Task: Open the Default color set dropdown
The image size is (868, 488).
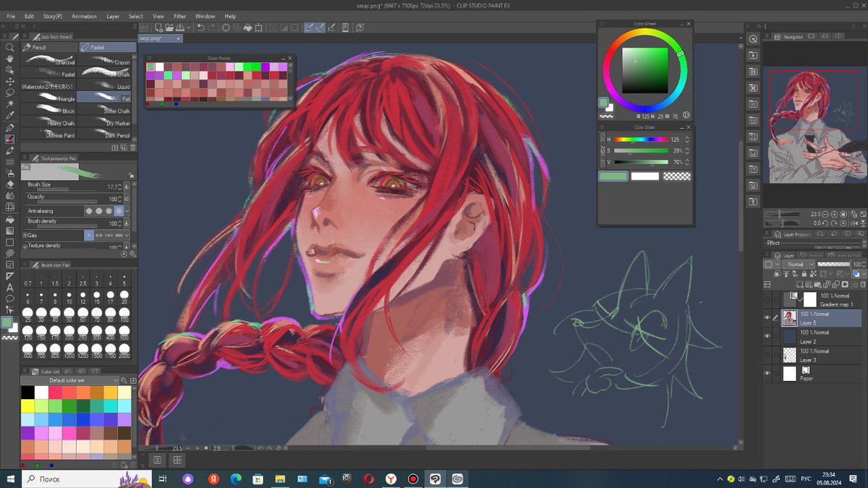Action: tap(69, 380)
